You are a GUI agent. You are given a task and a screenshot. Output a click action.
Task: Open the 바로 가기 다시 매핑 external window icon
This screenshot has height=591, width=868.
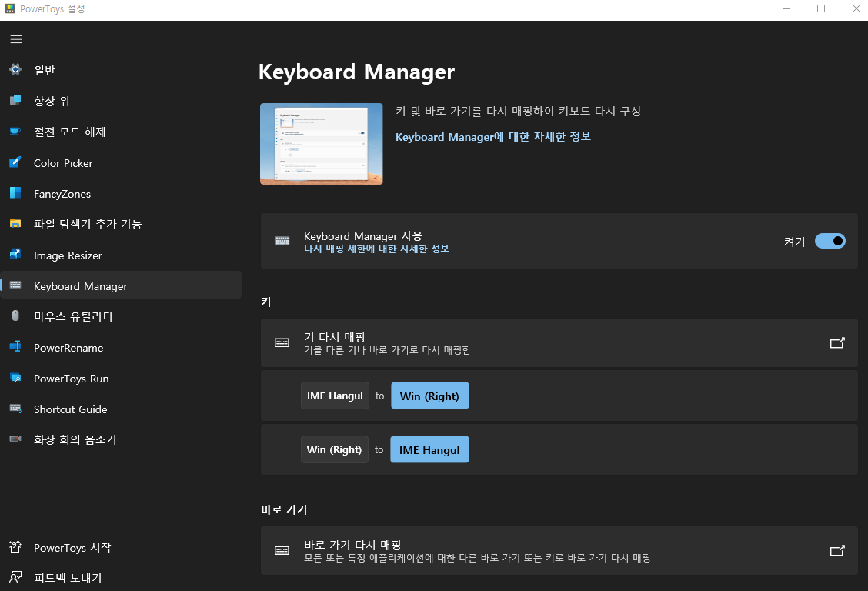[x=837, y=551]
